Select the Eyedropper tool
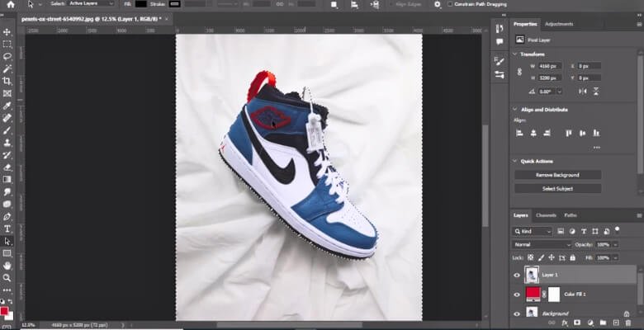Viewport: 644px width, 330px height. coord(7,106)
